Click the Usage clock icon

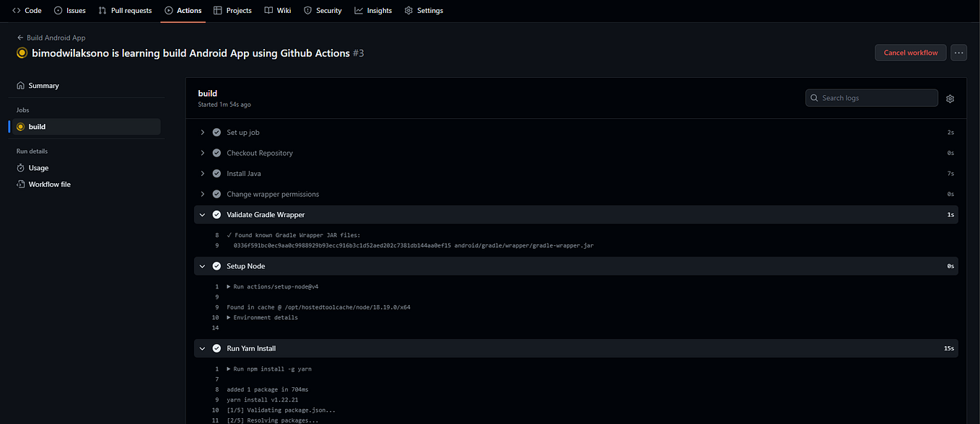tap(22, 167)
